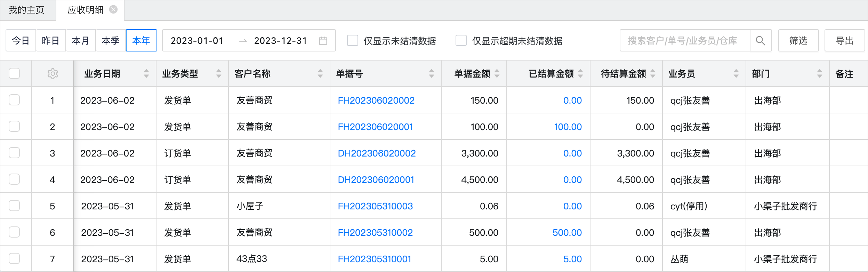Sort the 业务员 column

tap(736, 73)
